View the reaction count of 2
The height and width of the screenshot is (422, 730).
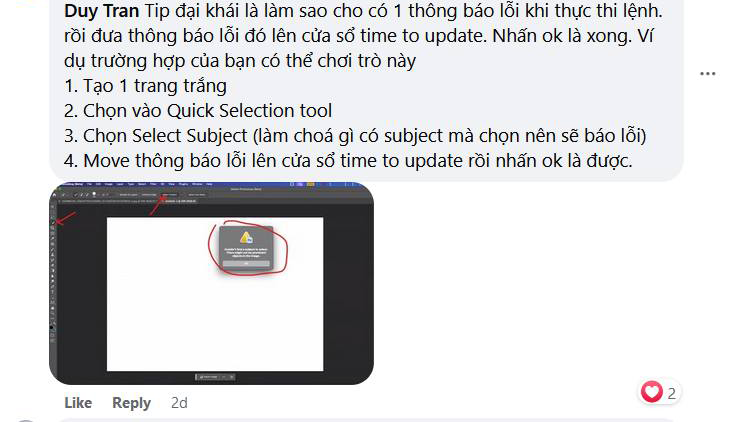coord(671,394)
